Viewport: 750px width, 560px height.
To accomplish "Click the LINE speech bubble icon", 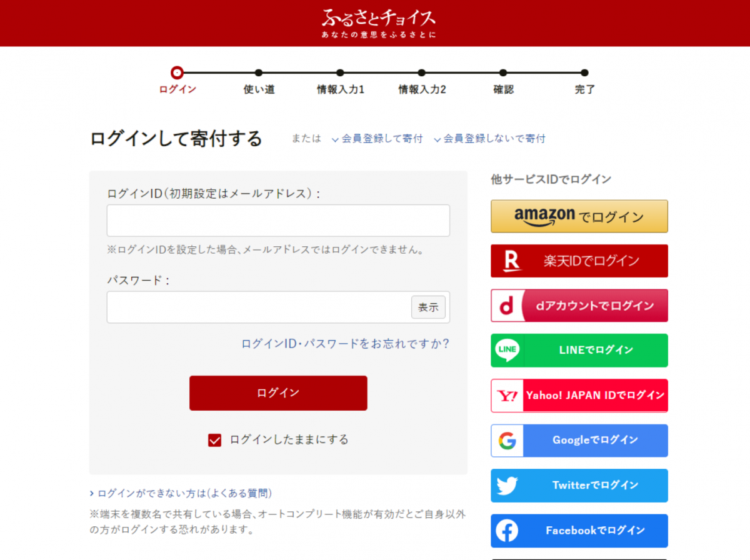I will [x=507, y=350].
